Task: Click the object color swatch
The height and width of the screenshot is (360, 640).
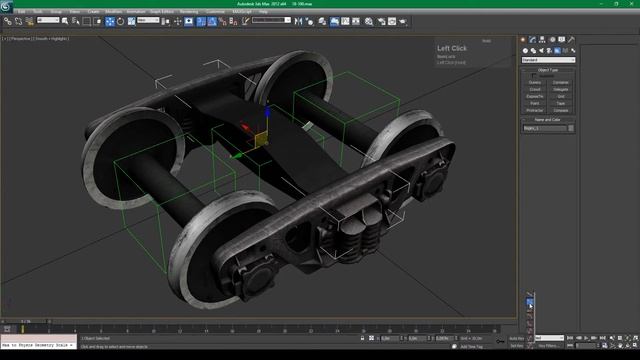Action: [x=571, y=128]
